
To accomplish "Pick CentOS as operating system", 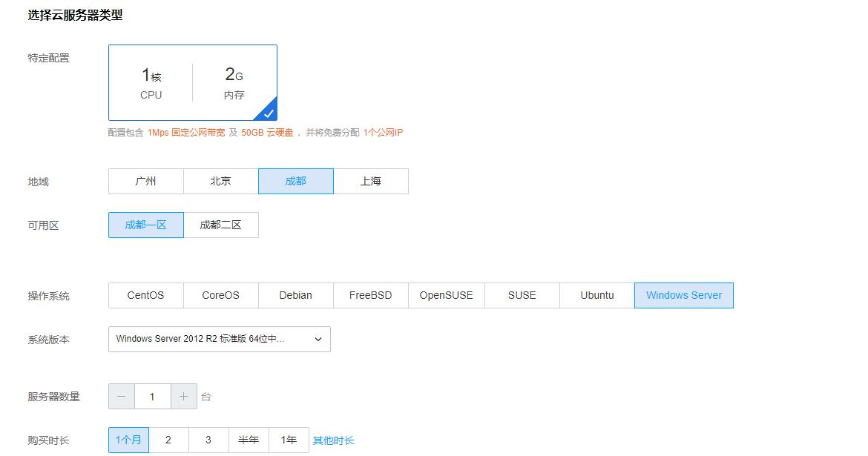I will tap(145, 295).
